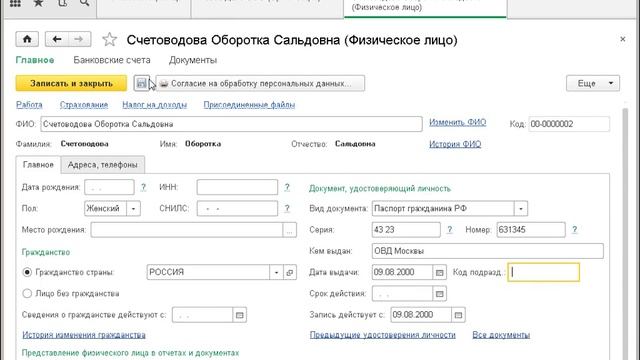Select Гражданство страны radio button

tap(27, 272)
